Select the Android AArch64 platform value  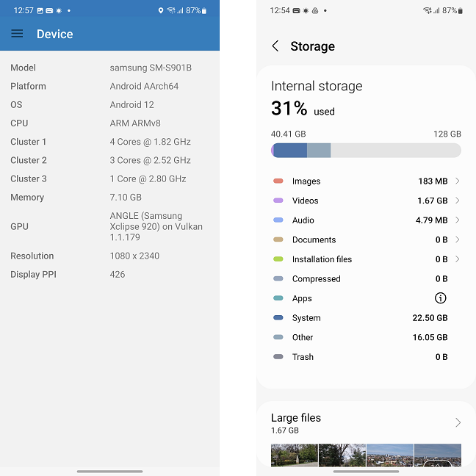tap(144, 86)
